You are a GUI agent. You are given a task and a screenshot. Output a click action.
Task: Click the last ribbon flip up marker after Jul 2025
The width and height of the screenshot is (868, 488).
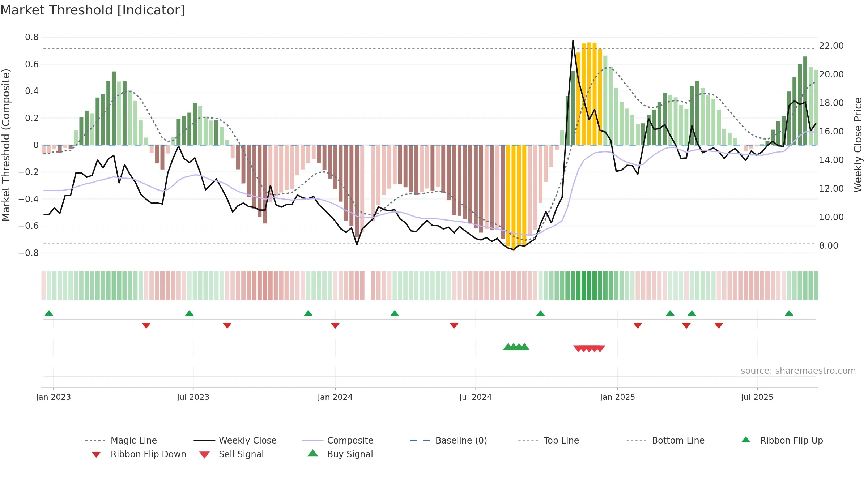pyautogui.click(x=789, y=313)
